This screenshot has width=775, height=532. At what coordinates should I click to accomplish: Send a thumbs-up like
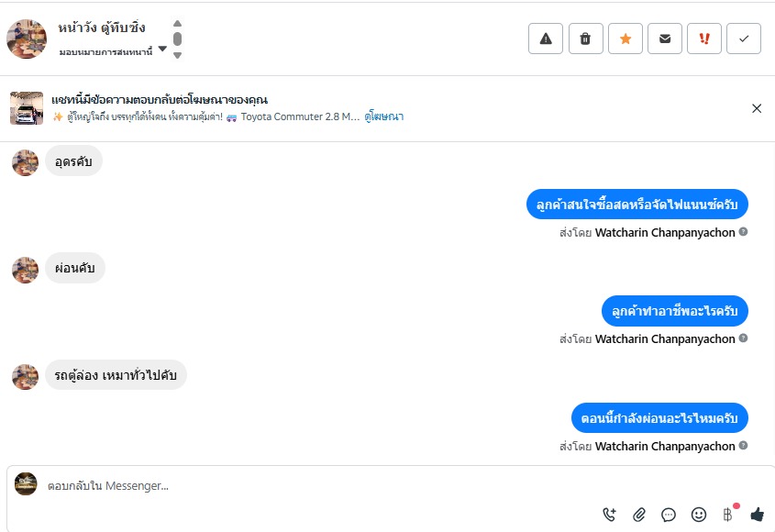point(757,515)
